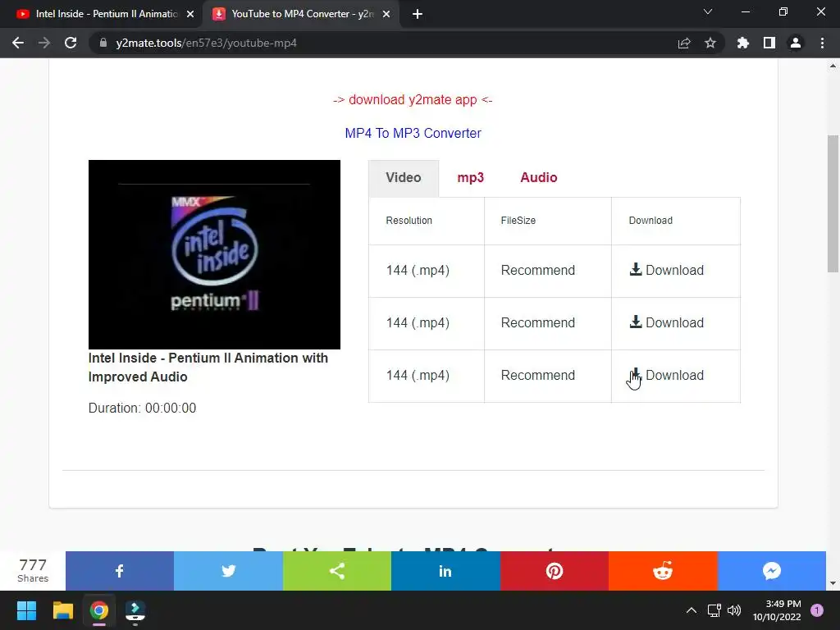Open a new browser tab
Screen dimensions: 840x630
click(418, 14)
